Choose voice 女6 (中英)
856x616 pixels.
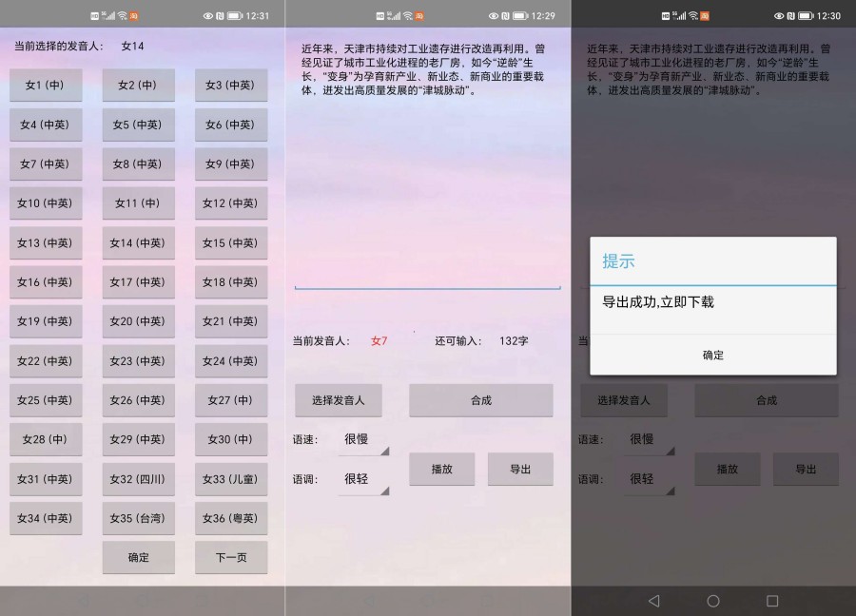pyautogui.click(x=231, y=125)
